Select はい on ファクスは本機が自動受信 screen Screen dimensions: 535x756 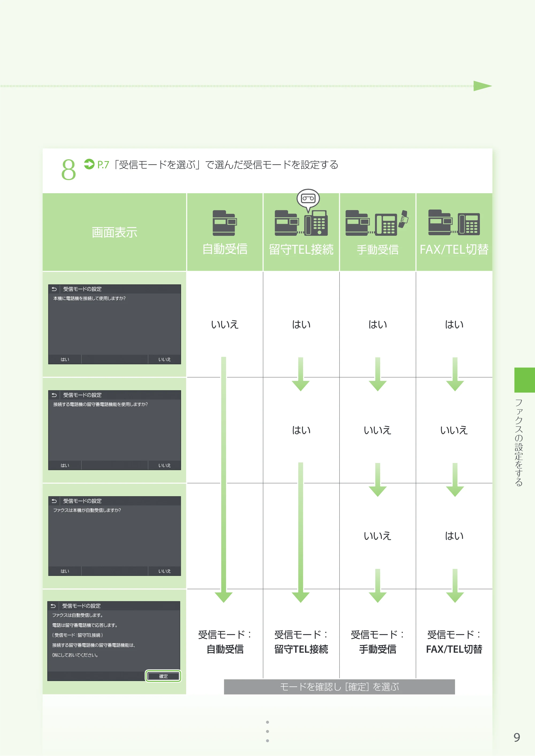coord(65,571)
